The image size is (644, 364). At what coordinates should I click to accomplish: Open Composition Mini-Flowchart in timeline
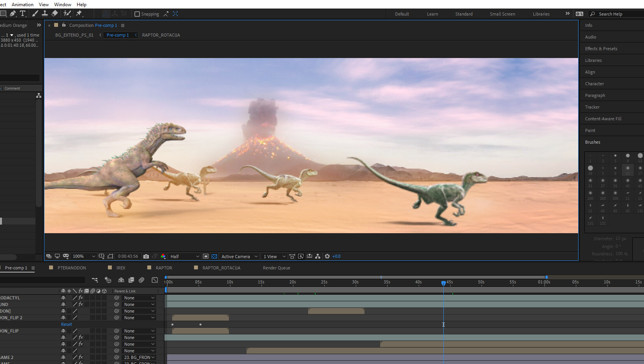click(95, 280)
